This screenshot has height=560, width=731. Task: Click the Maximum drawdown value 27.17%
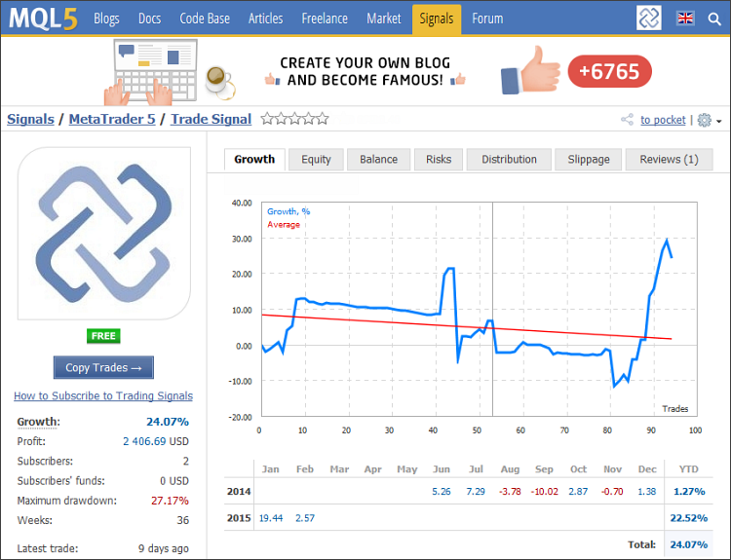point(170,501)
